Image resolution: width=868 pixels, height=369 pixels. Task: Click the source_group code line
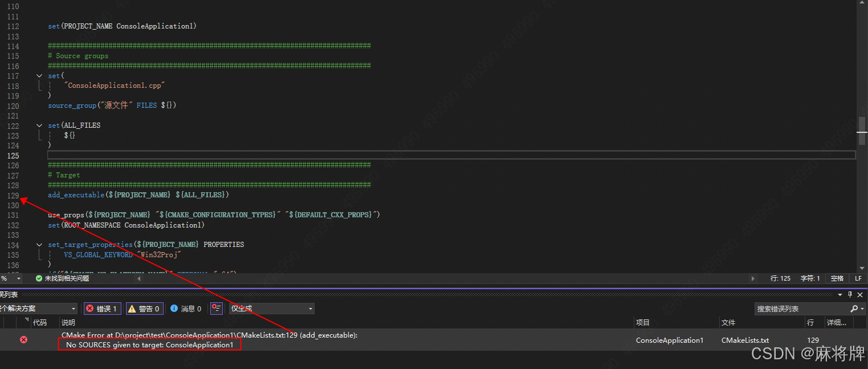(112, 106)
